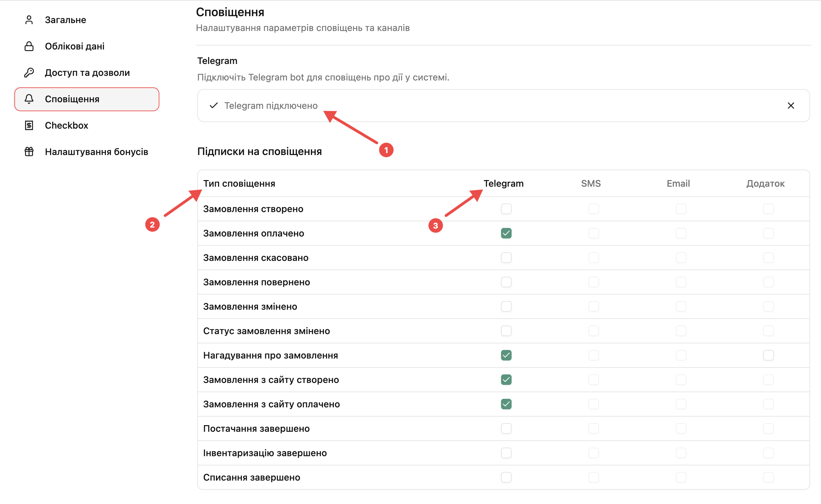Enable Telegram for Замовлення створено
821x504 pixels.
click(x=506, y=209)
